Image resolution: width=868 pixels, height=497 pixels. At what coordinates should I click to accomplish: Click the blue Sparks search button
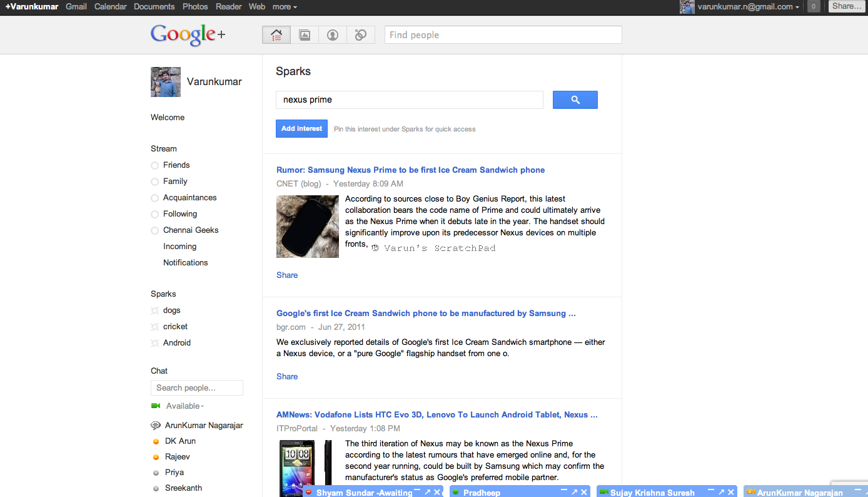[x=575, y=100]
